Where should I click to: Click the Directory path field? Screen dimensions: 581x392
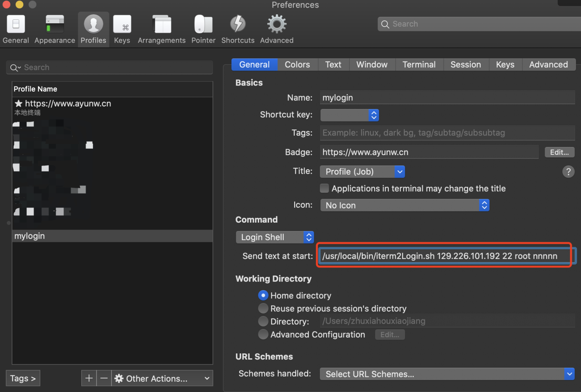coord(447,321)
